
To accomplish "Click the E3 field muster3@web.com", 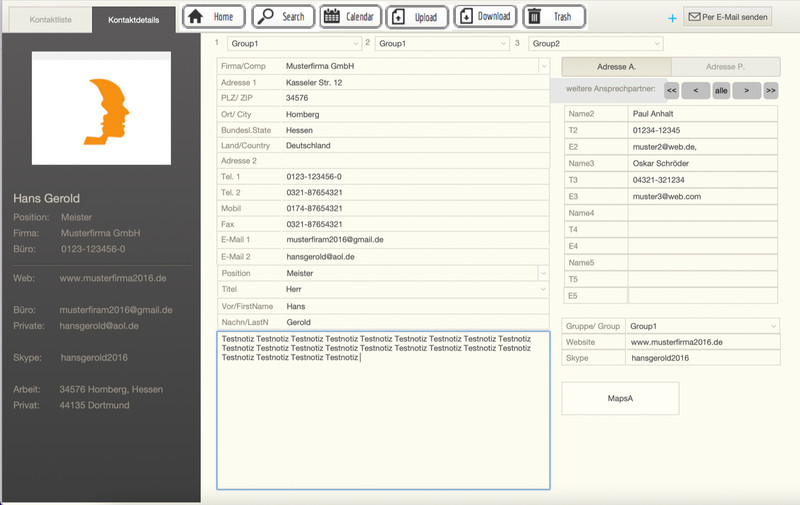I will click(703, 196).
